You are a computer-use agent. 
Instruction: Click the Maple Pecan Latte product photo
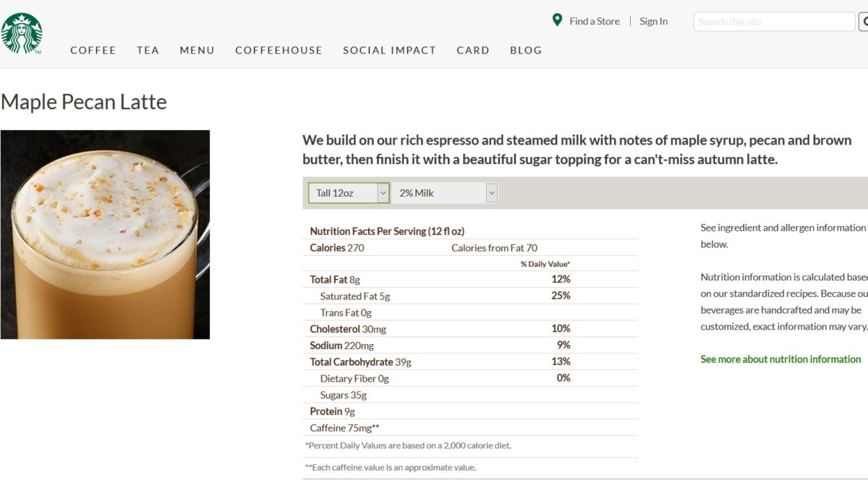point(105,234)
